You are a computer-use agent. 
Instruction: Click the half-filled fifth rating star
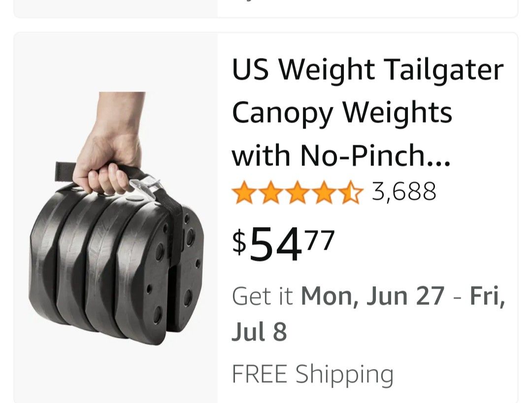pos(351,192)
